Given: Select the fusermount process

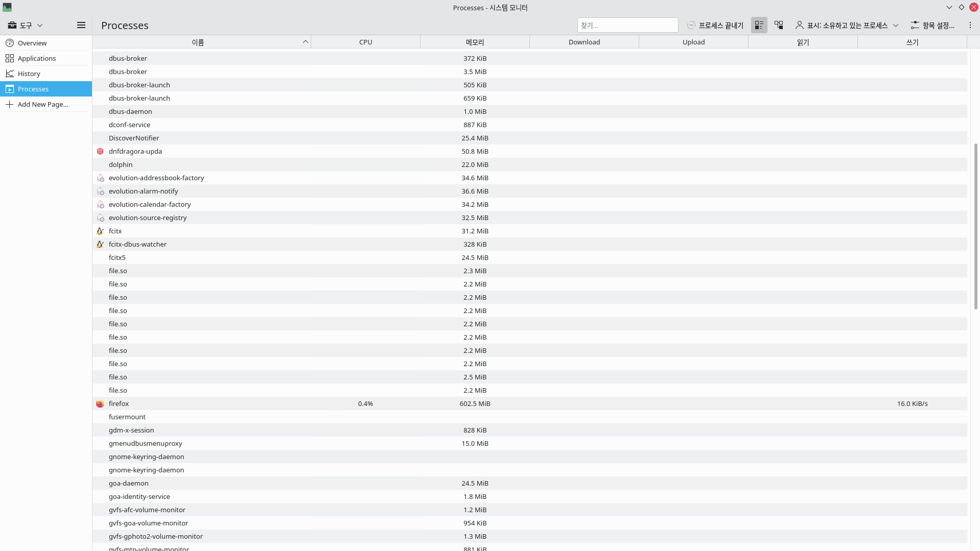Looking at the screenshot, I should tap(529, 417).
